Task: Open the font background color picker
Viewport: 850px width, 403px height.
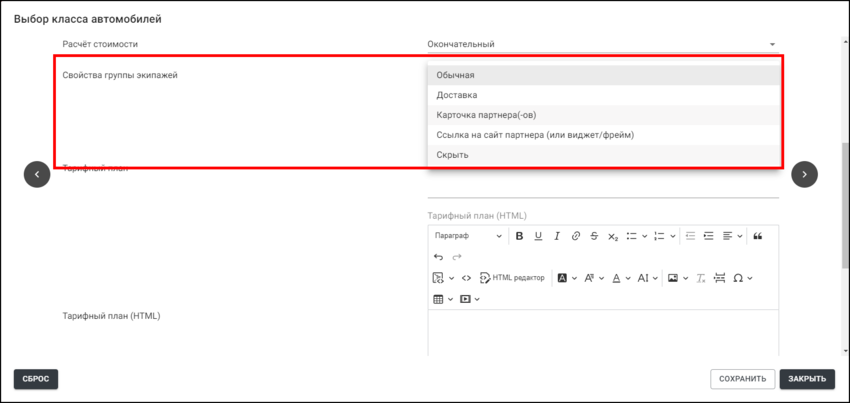Action: 566,278
